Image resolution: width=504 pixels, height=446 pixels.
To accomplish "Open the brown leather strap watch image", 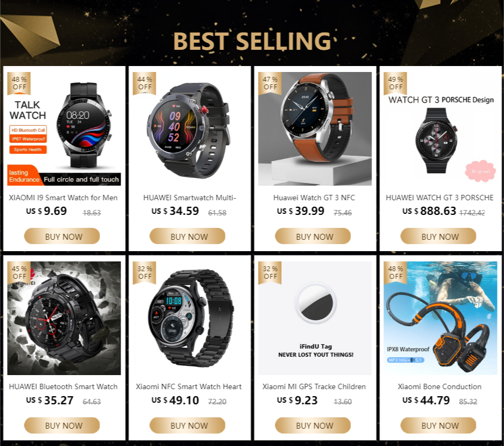I will click(x=315, y=129).
